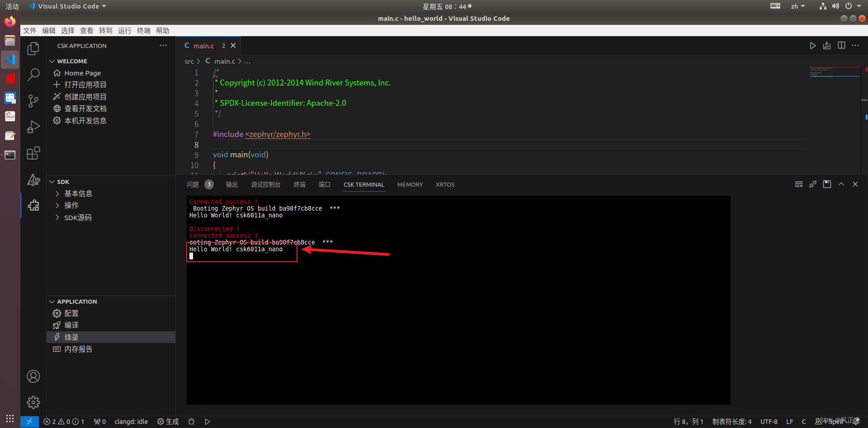
Task: Collapse the APPLICATION section
Action: [x=52, y=301]
